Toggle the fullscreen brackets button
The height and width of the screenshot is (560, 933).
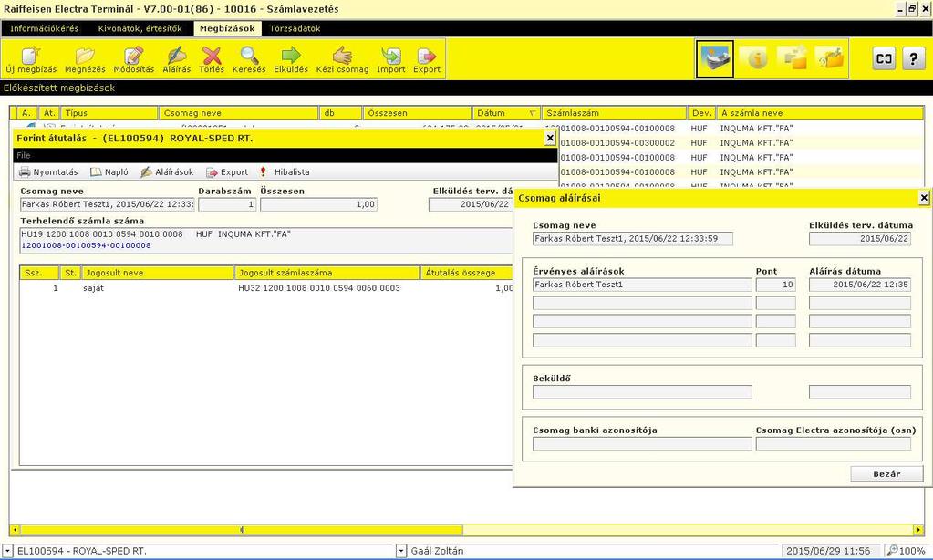885,58
